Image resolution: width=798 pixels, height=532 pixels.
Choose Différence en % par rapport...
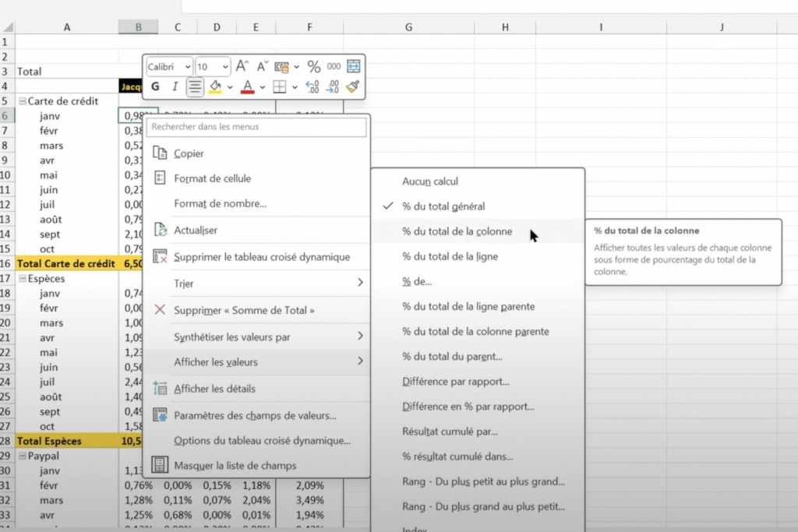click(478, 407)
